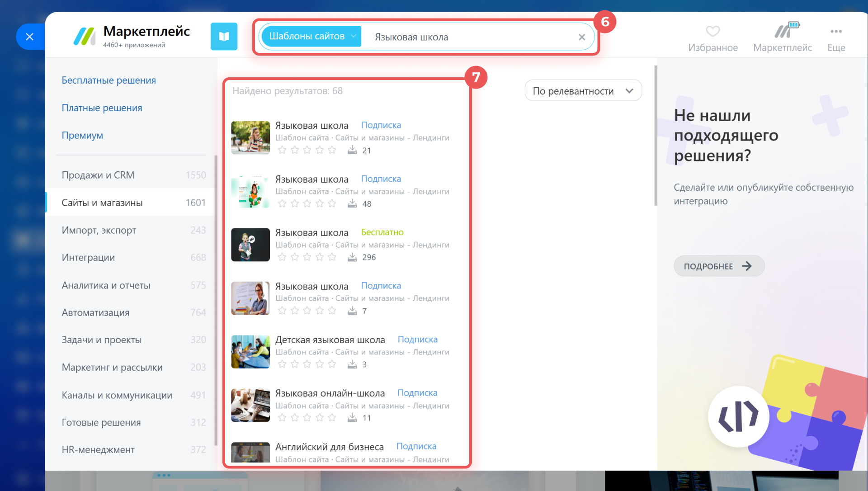Open the Премиум link
This screenshot has width=868, height=491.
click(82, 135)
